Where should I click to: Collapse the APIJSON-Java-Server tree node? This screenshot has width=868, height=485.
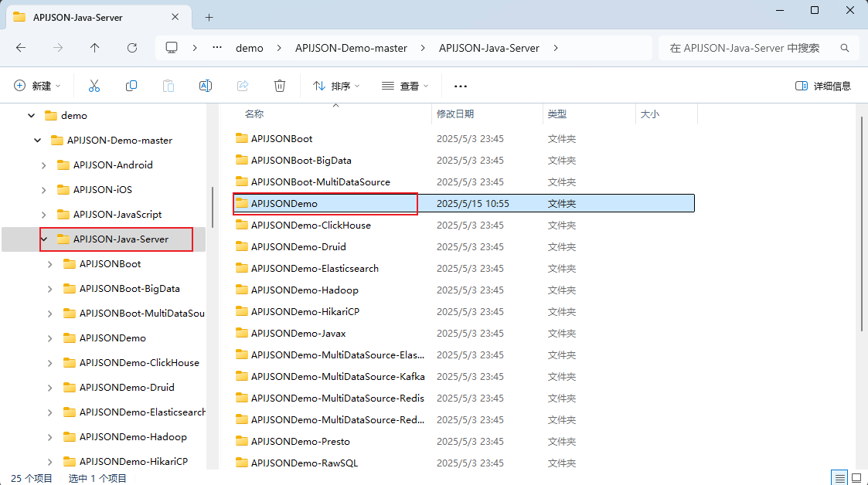pos(45,239)
